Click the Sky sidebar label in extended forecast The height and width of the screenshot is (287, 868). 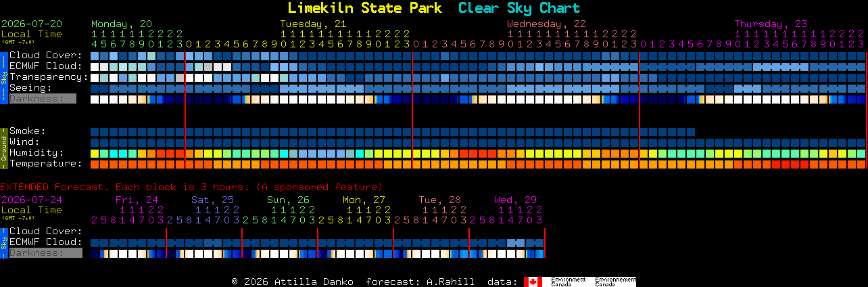click(3, 242)
